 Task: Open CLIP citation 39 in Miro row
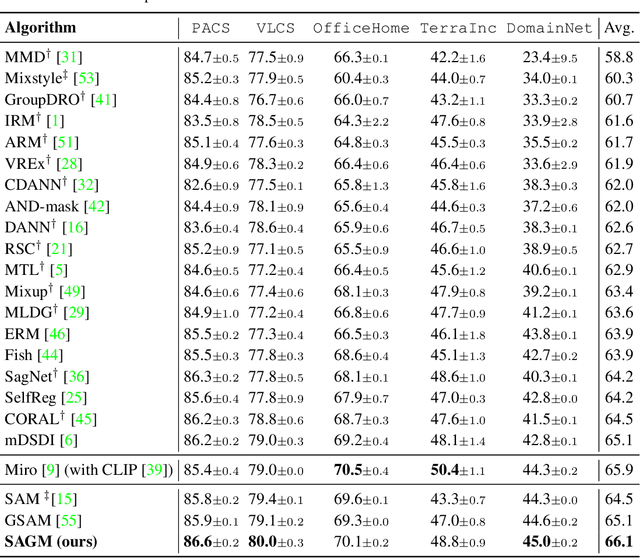pos(154,470)
